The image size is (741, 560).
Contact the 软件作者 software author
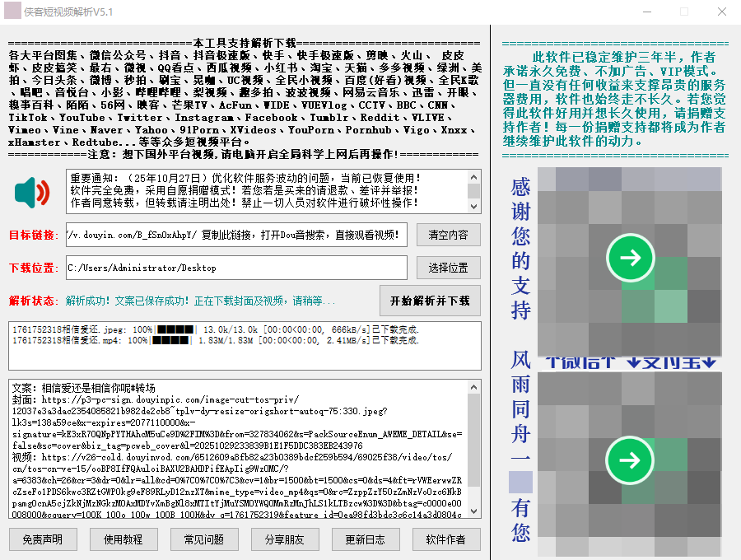click(x=446, y=539)
